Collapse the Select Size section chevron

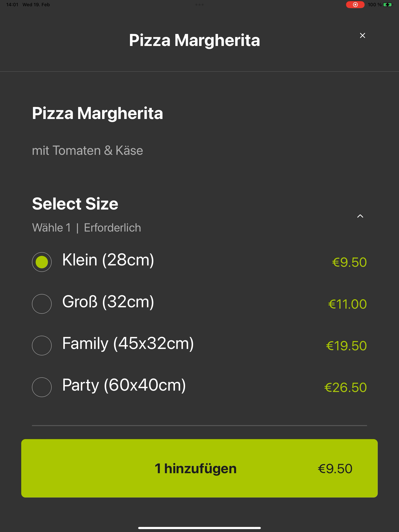point(360,216)
